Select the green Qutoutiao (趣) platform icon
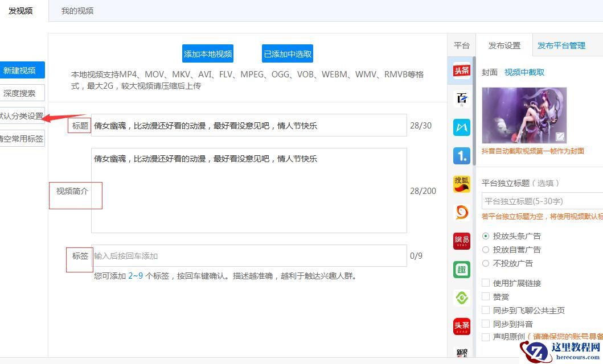The image size is (603, 364). (462, 269)
